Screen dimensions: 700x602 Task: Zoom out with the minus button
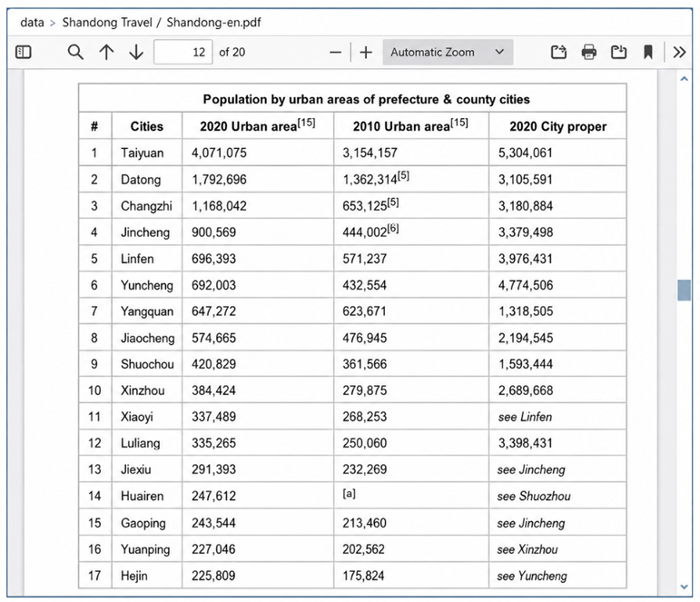click(x=335, y=53)
